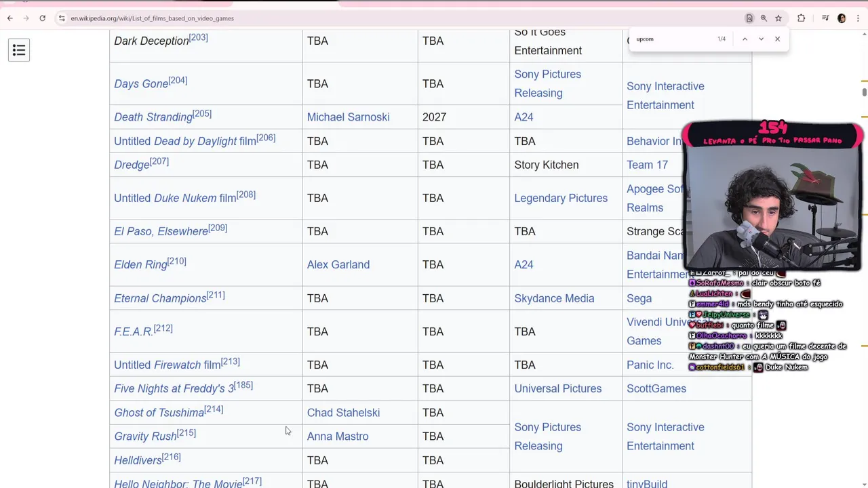Click the vertical page scrollbar thumb
Image resolution: width=868 pixels, height=488 pixels.
click(x=864, y=92)
